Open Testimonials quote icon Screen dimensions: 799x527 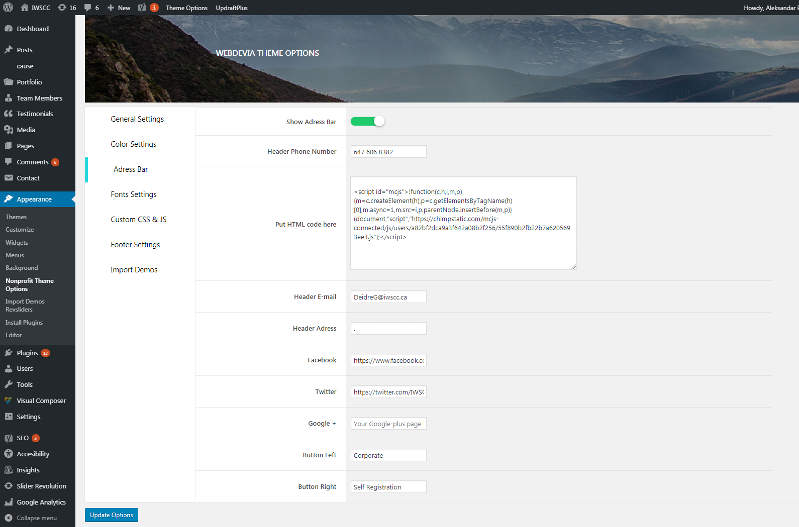pos(8,114)
